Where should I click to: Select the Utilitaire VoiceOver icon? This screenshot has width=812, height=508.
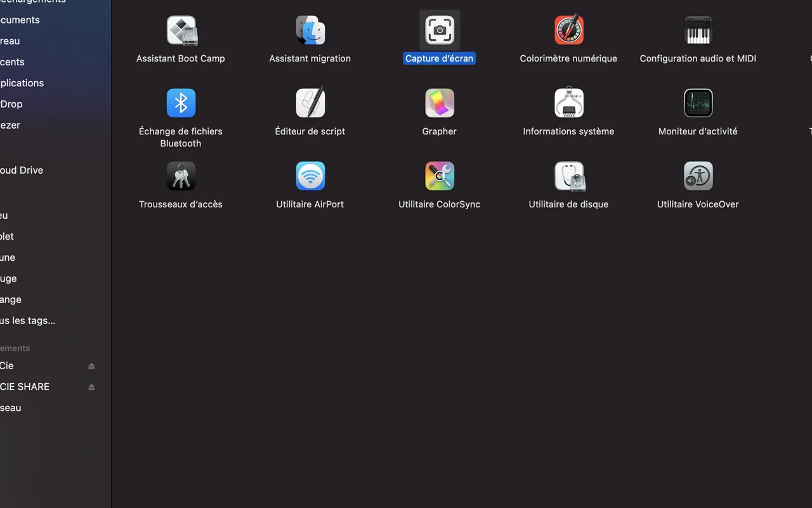[698, 176]
